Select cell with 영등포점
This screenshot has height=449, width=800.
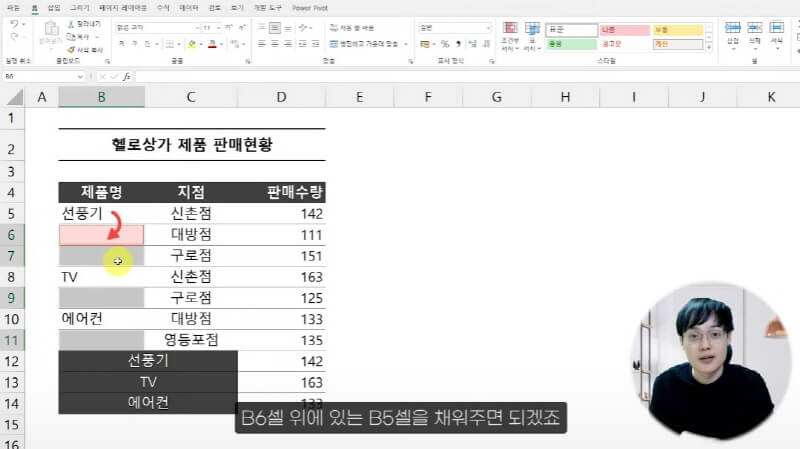191,340
